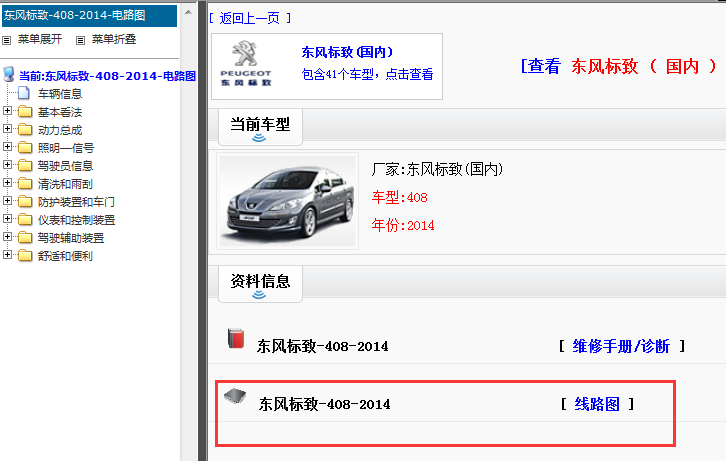The width and height of the screenshot is (726, 461).
Task: Click the folder icon for 驾驶辅助装置
Action: point(25,238)
